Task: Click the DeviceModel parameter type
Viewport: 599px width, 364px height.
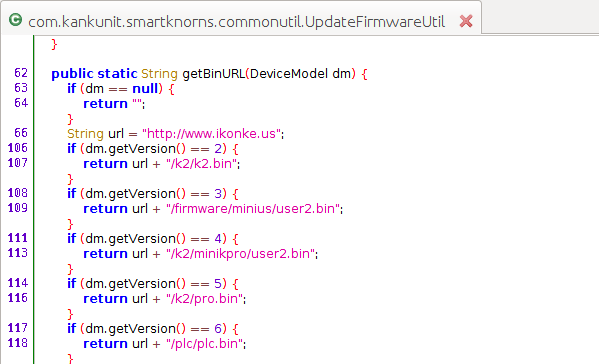Action: 289,74
